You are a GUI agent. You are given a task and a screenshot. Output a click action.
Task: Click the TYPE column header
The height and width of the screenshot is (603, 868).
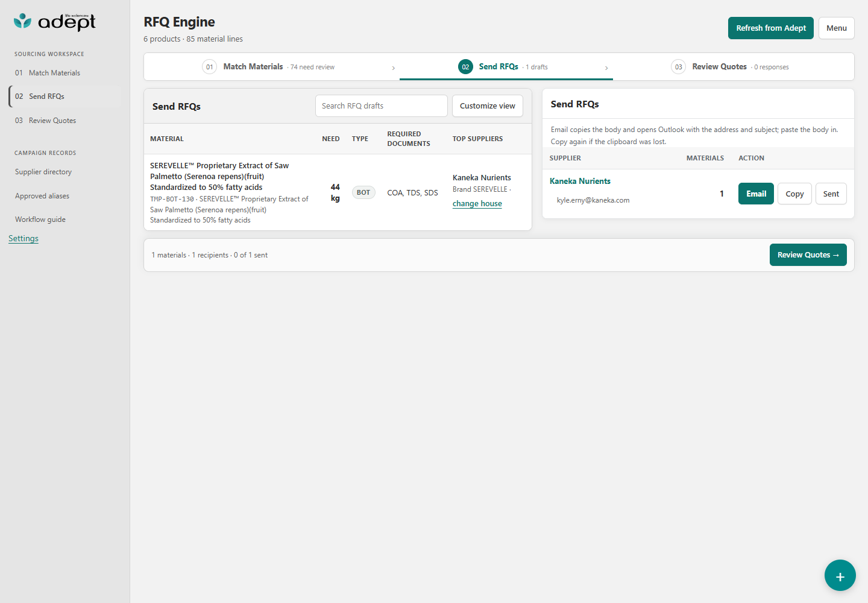click(x=360, y=139)
